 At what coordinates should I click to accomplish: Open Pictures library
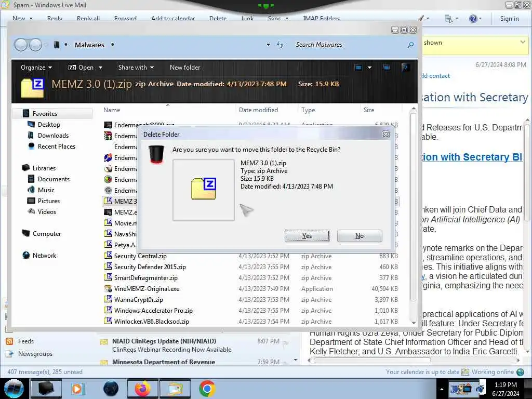pos(49,201)
